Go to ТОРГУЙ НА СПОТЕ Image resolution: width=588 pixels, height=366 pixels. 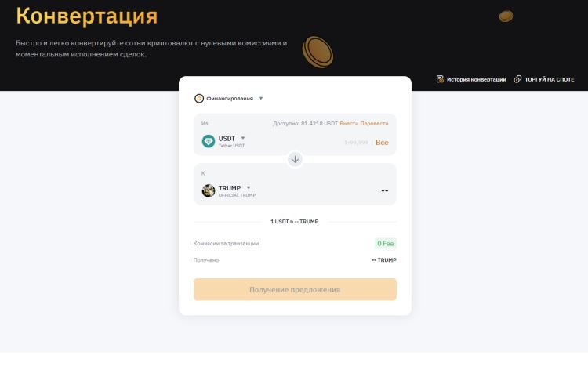[550, 79]
